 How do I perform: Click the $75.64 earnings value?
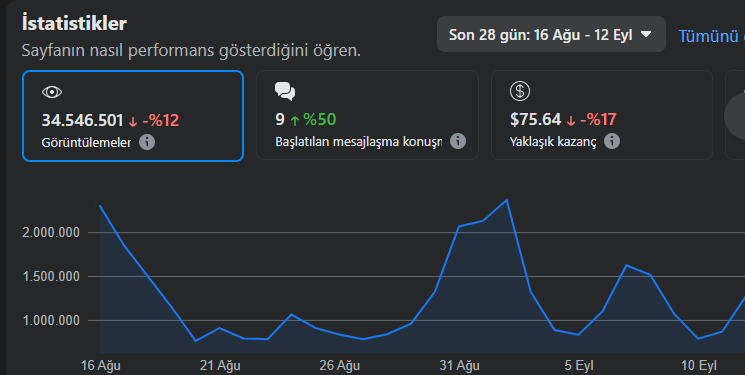[535, 119]
